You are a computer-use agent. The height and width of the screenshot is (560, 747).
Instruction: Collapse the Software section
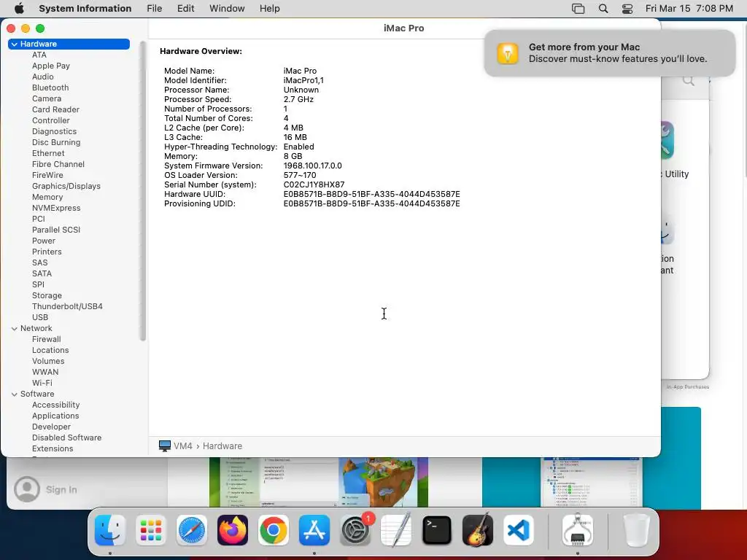(15, 394)
